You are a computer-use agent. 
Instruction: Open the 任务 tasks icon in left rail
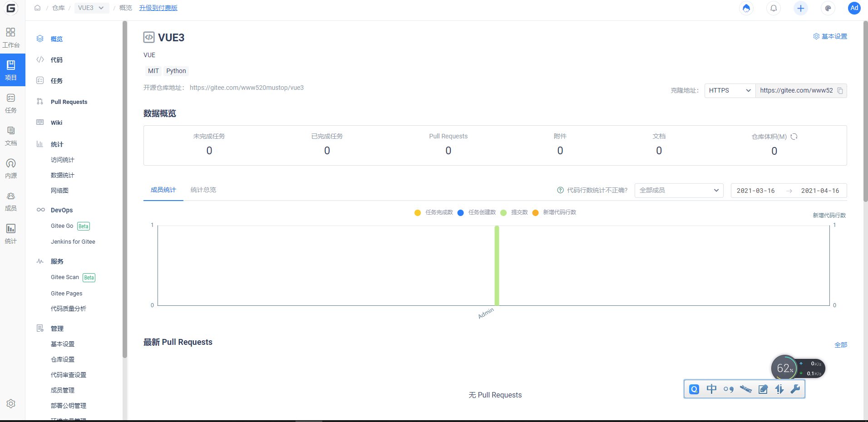pos(11,103)
